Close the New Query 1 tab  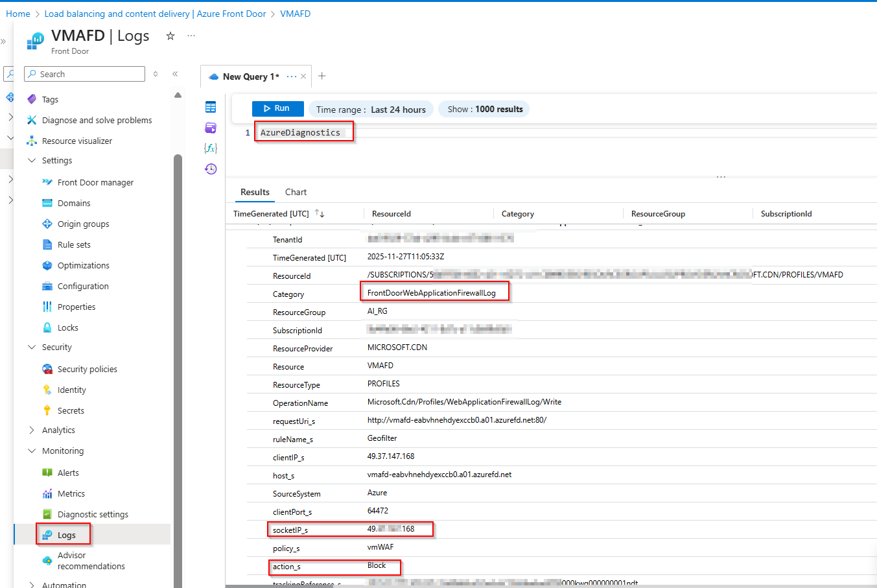click(x=303, y=76)
